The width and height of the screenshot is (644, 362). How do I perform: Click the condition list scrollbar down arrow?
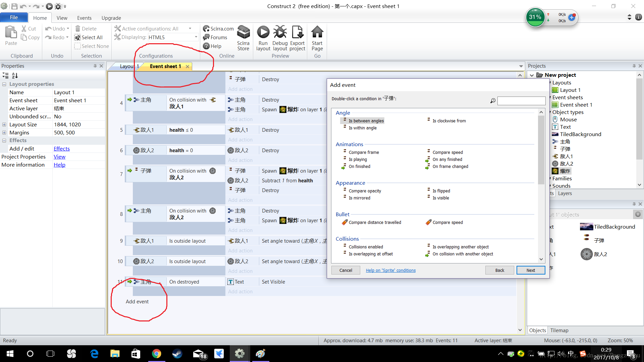point(541,259)
